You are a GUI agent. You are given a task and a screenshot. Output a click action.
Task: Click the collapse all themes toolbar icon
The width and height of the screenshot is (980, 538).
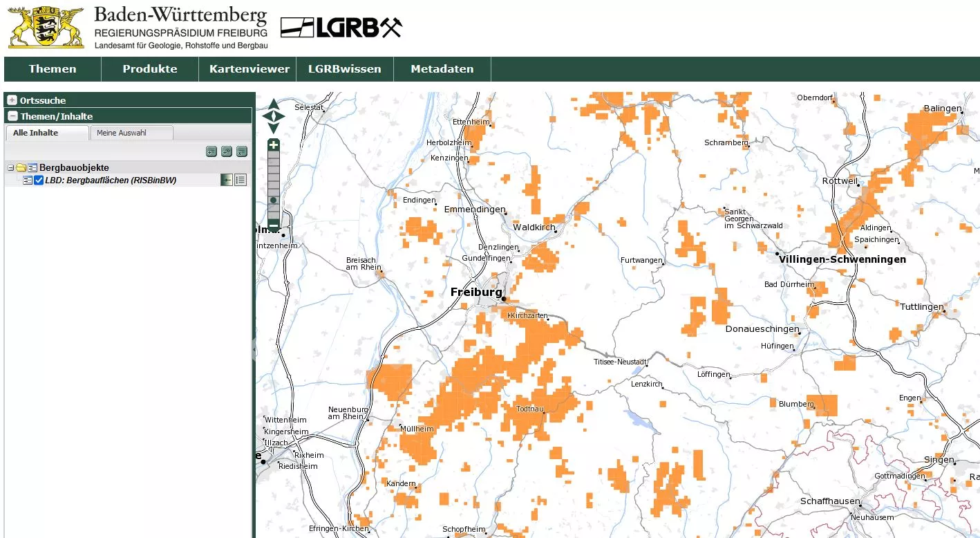point(241,151)
